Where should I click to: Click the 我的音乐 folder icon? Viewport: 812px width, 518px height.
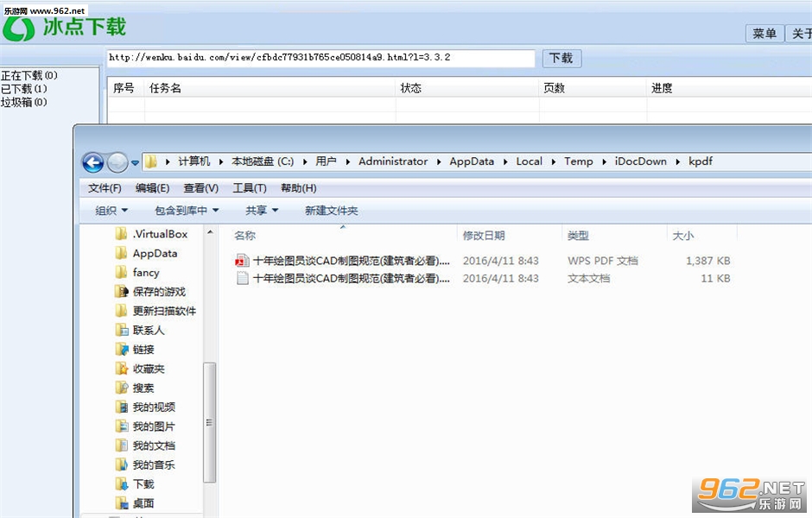(x=121, y=464)
